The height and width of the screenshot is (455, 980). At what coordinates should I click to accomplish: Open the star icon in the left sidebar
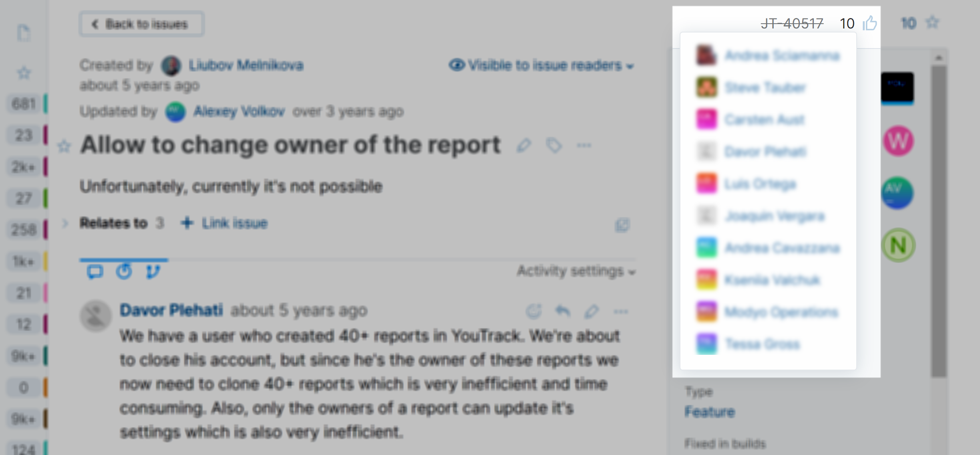pyautogui.click(x=24, y=73)
